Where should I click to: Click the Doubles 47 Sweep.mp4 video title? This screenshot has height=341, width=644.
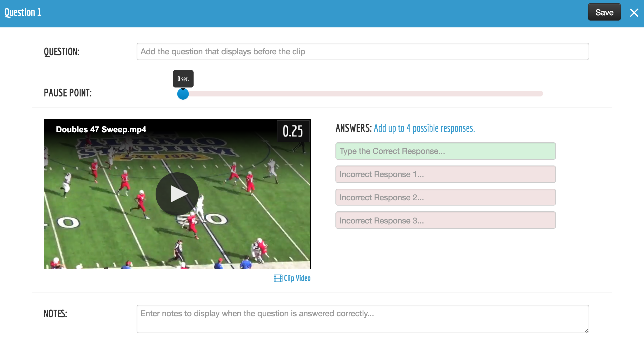tap(101, 129)
